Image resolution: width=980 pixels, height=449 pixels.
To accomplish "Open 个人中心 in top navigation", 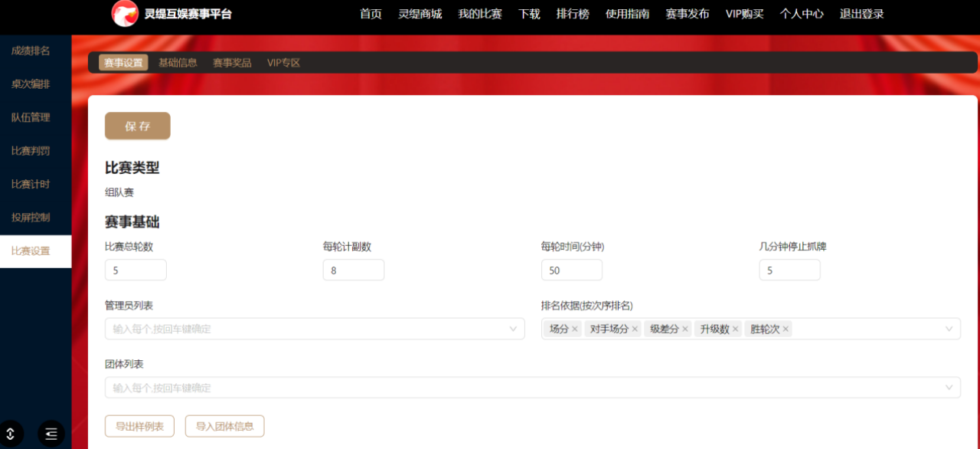I will (802, 14).
